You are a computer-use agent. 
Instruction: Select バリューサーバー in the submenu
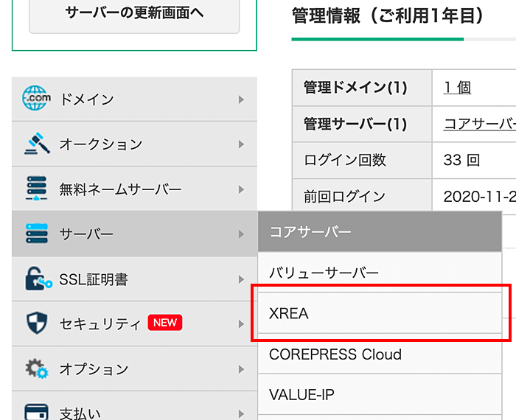324,273
